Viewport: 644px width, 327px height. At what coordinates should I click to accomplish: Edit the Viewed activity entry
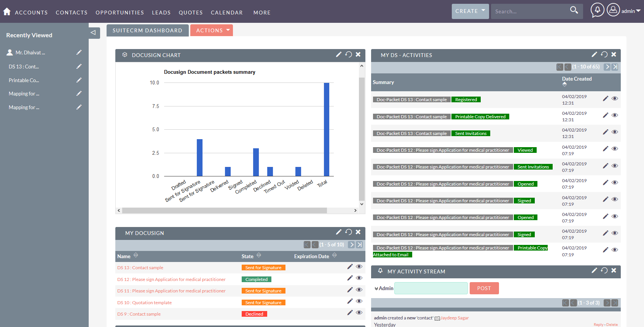coord(605,149)
